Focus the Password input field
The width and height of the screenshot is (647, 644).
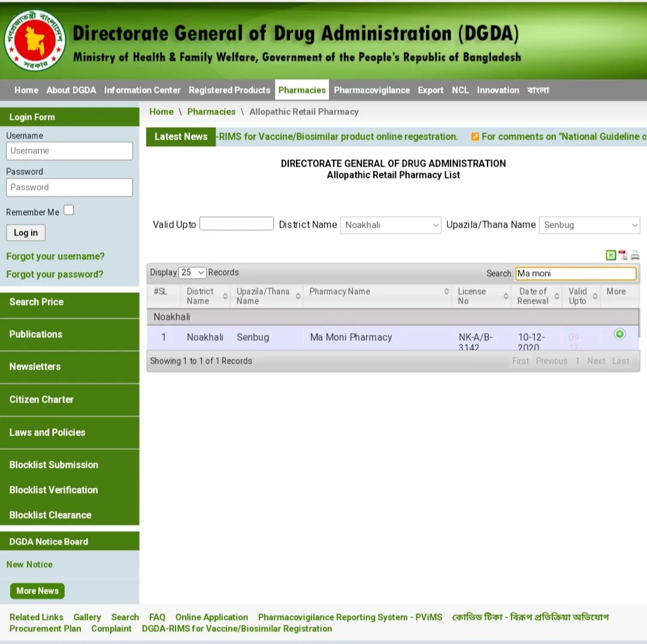point(69,188)
